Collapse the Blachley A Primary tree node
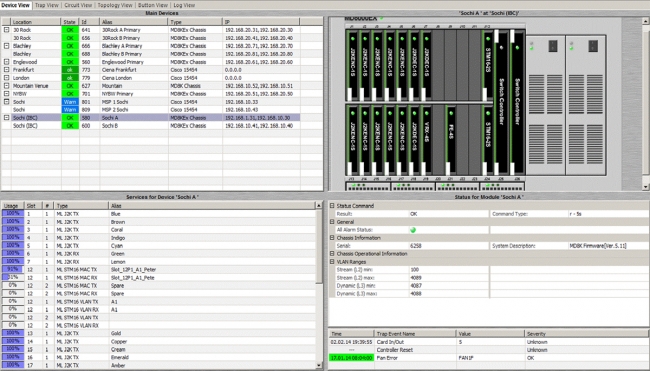The image size is (650, 371). pyautogui.click(x=6, y=46)
